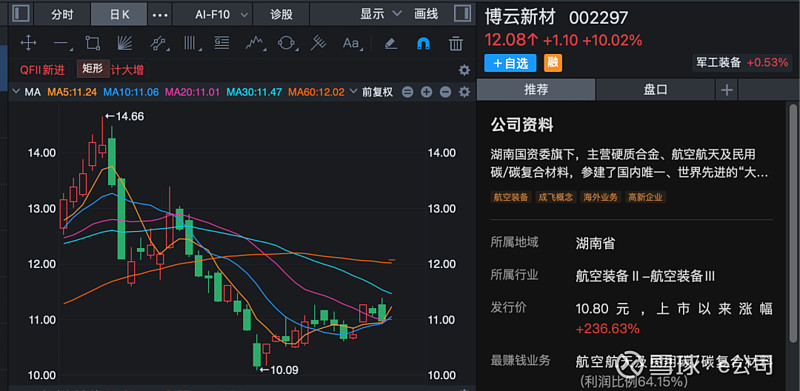Click the 成飞概念 concept tag

[556, 197]
